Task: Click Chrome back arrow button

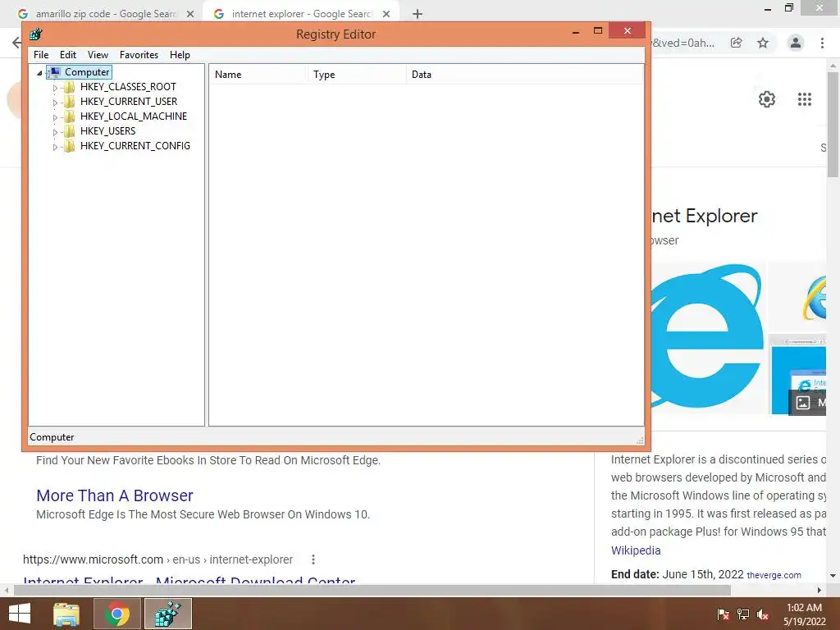Action: [x=16, y=43]
